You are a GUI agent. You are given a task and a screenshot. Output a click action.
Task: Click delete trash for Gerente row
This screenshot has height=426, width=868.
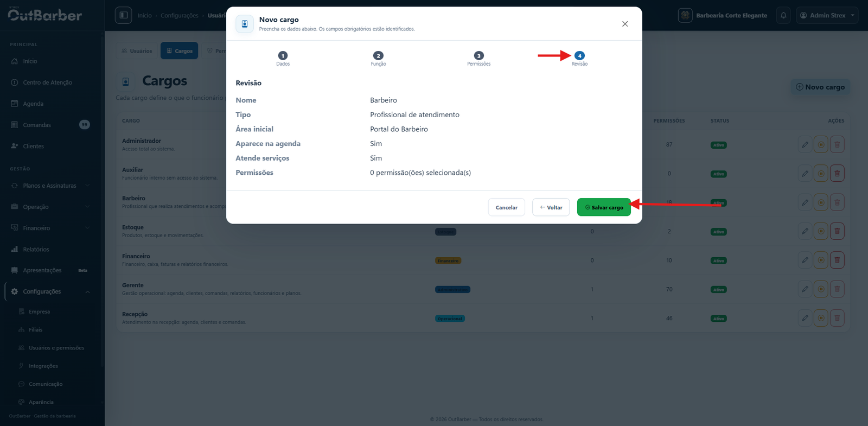tap(837, 289)
